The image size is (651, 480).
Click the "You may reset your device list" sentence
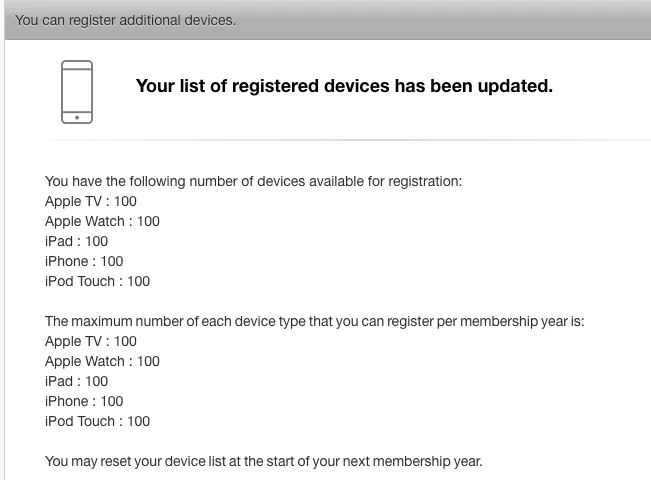[x=263, y=461]
